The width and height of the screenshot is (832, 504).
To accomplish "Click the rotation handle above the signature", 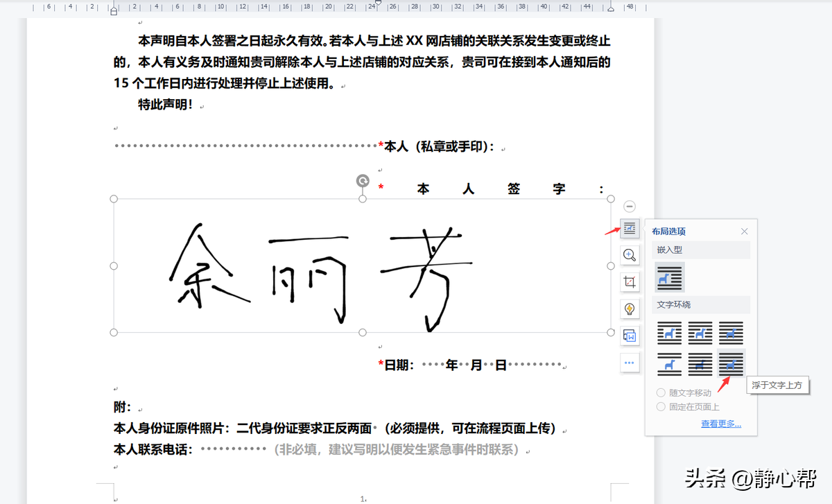I will (362, 181).
